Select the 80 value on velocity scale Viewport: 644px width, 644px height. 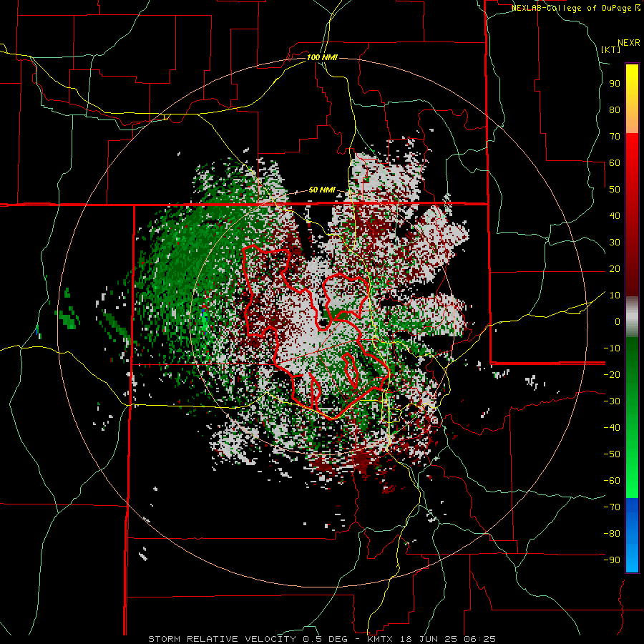[615, 109]
